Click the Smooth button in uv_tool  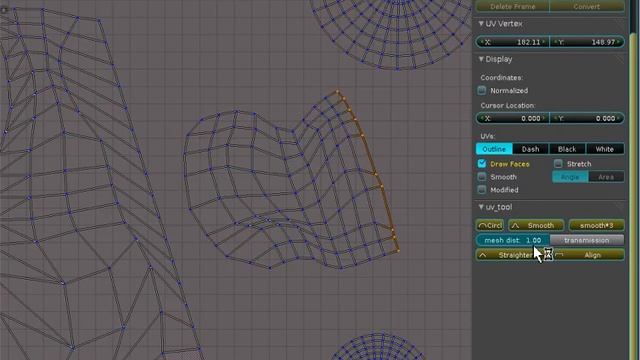point(536,225)
